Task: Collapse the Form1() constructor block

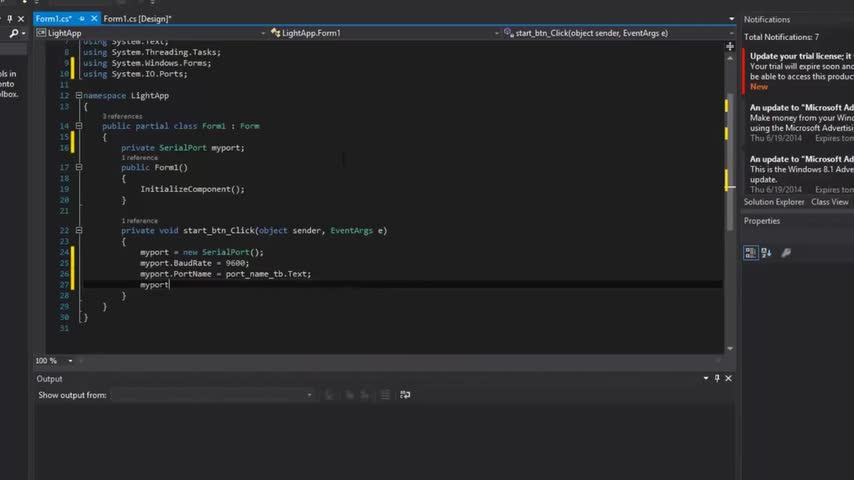Action: pyautogui.click(x=79, y=167)
